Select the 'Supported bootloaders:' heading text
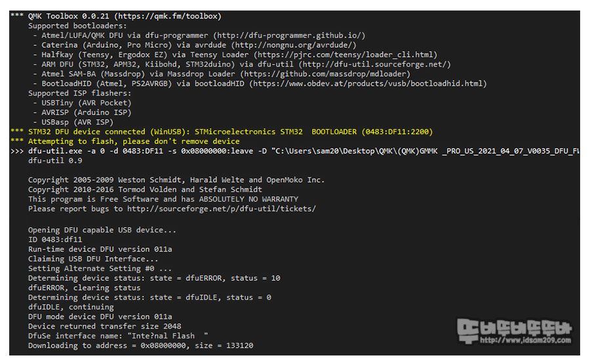This screenshot has height=364, width=590. pyautogui.click(x=77, y=26)
